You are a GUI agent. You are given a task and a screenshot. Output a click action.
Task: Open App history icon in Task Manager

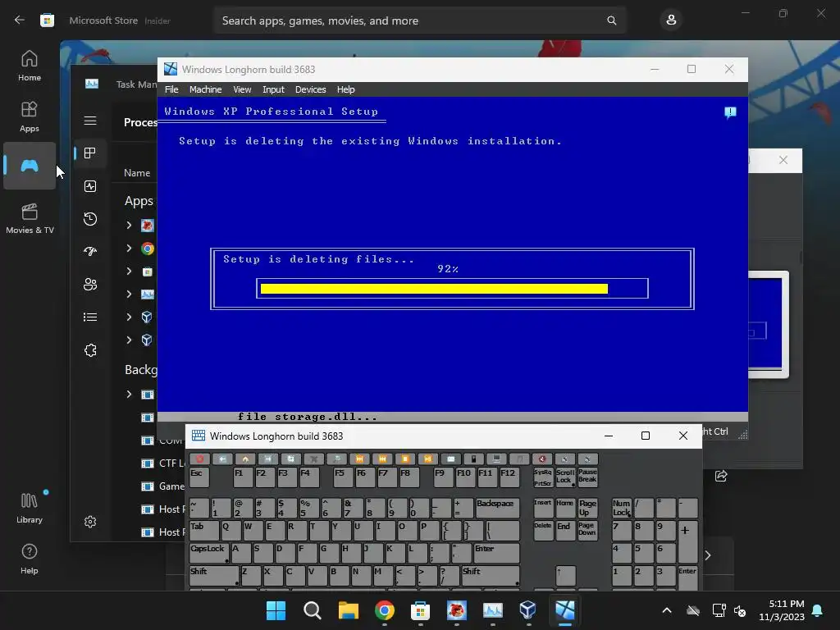coord(90,218)
